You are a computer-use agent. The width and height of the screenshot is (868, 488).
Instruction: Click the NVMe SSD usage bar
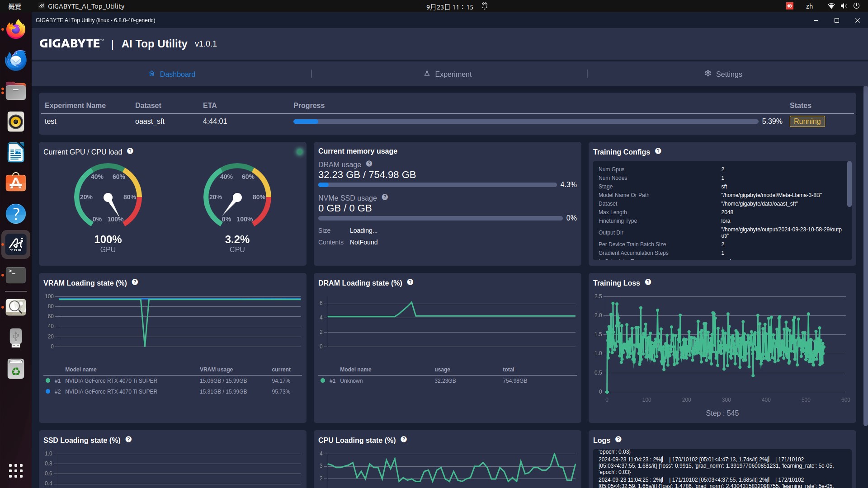tap(440, 218)
